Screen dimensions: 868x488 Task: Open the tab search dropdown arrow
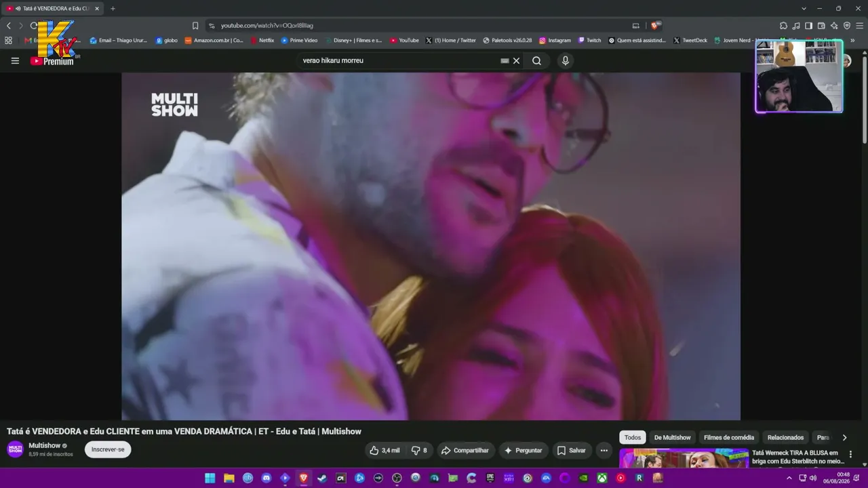click(804, 8)
